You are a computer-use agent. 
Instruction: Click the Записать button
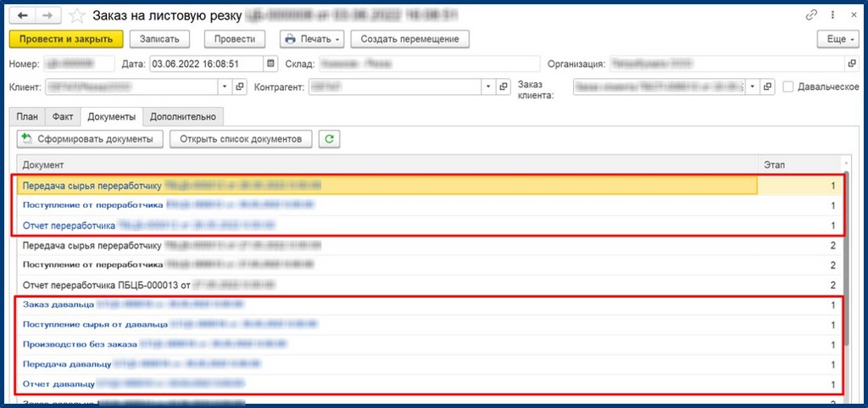pos(159,39)
